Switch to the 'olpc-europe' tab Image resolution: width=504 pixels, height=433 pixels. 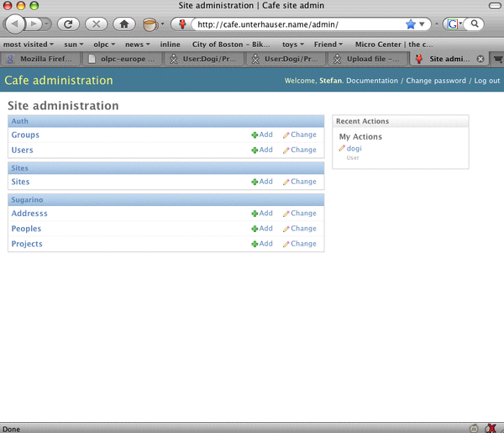tap(126, 59)
